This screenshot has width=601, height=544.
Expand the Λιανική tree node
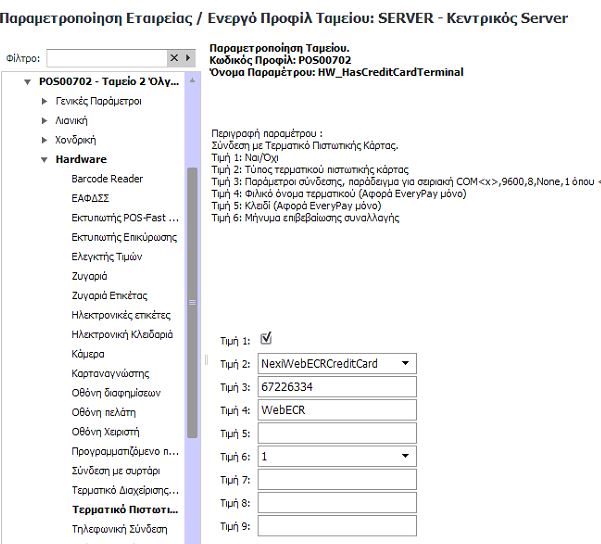45,121
